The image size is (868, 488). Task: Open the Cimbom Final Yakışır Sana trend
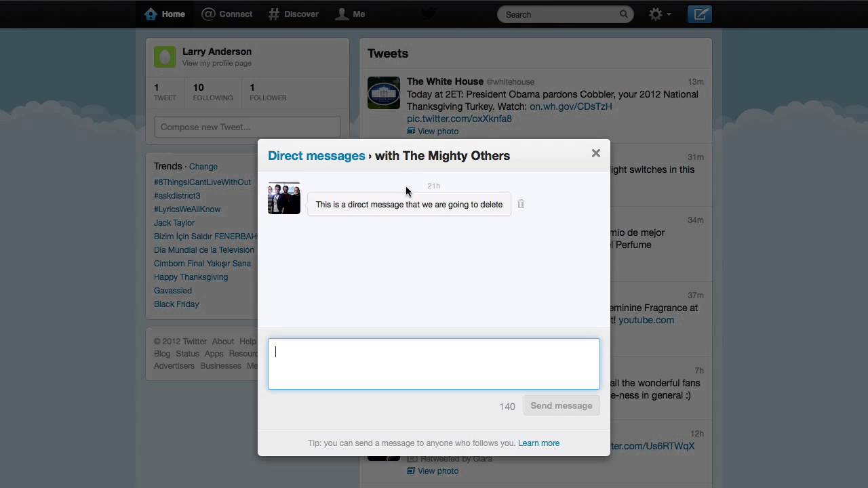coord(202,264)
